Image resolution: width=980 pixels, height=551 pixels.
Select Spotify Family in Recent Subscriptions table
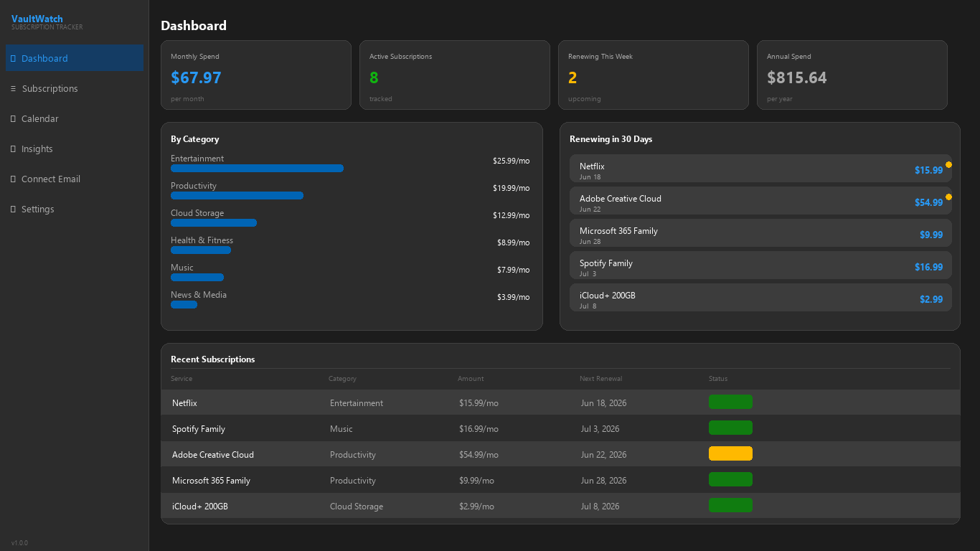click(x=560, y=428)
